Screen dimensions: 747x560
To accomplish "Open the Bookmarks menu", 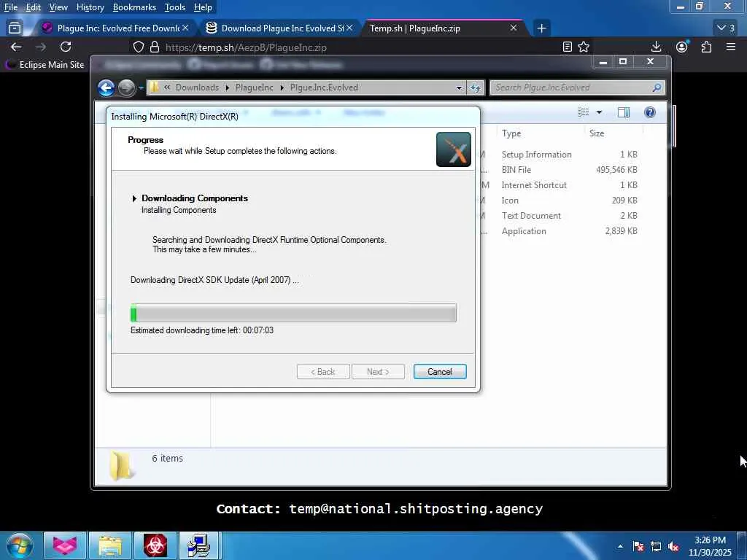I will coord(134,7).
